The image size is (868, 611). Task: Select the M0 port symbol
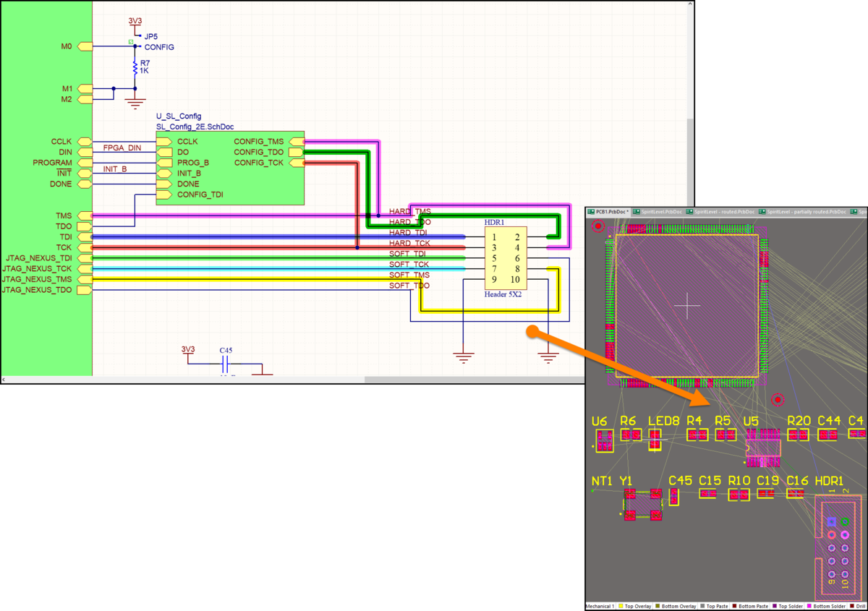[x=85, y=46]
